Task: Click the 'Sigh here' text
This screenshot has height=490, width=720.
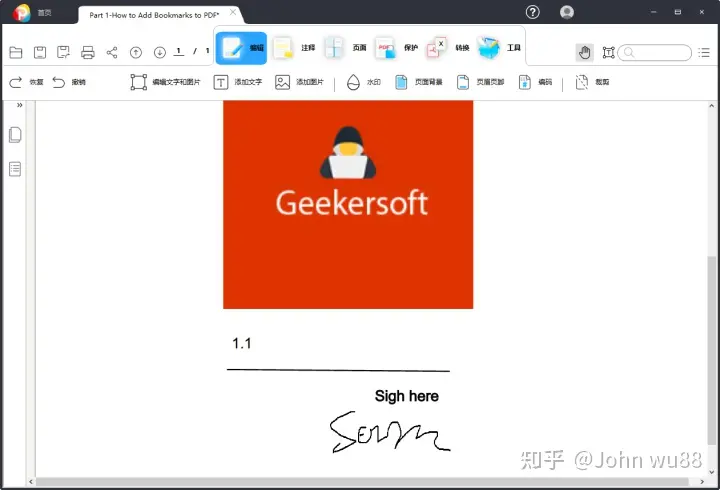Action: [x=406, y=396]
